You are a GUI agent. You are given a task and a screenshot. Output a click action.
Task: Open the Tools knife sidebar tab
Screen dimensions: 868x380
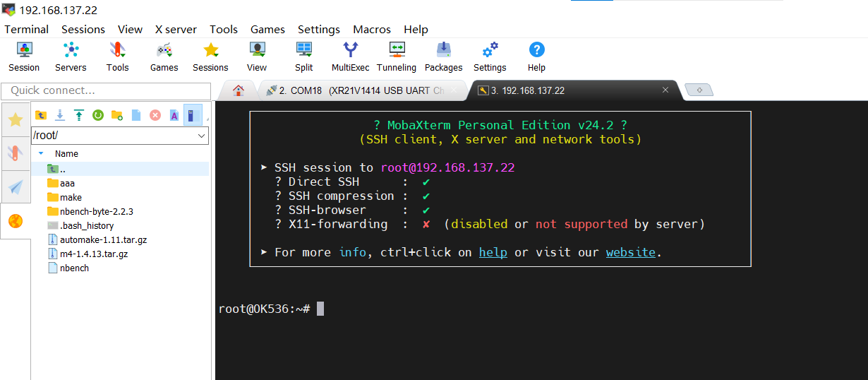[x=15, y=153]
